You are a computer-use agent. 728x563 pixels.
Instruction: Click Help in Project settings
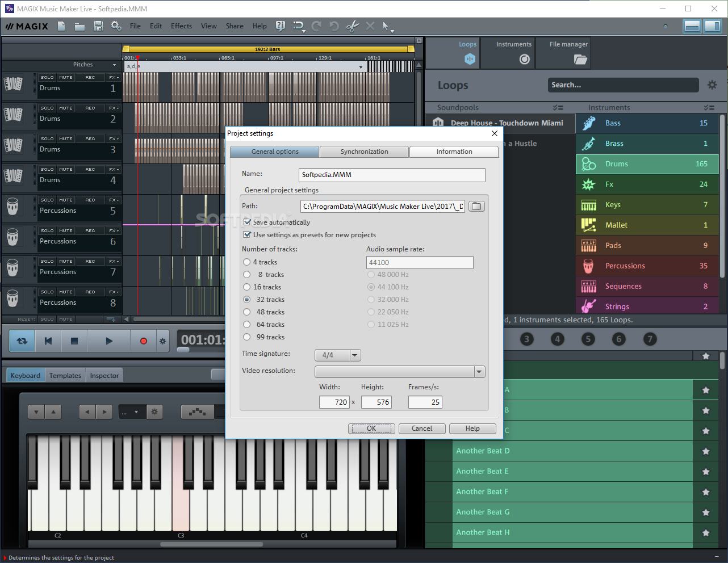coord(472,428)
